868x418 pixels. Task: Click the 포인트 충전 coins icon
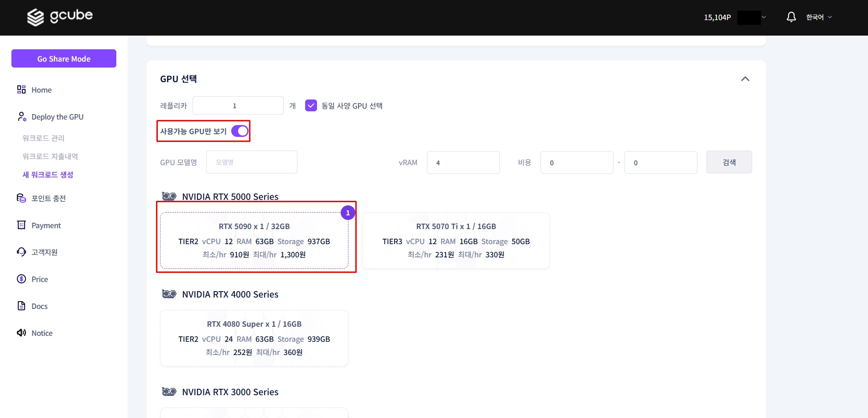tap(21, 198)
